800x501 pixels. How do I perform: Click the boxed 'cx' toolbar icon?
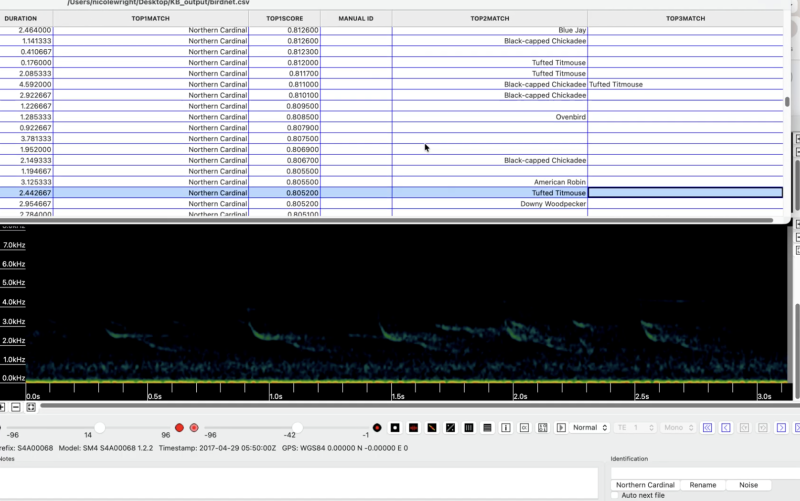pyautogui.click(x=524, y=428)
